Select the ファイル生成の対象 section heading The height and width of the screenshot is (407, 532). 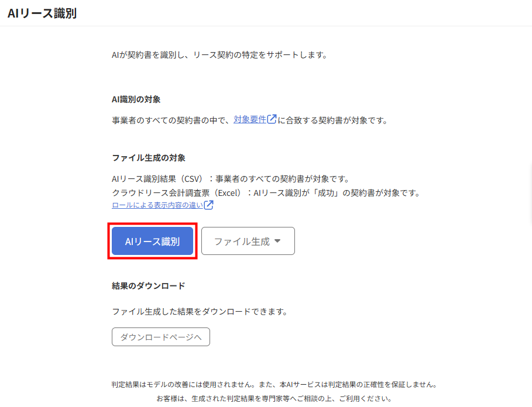click(149, 158)
